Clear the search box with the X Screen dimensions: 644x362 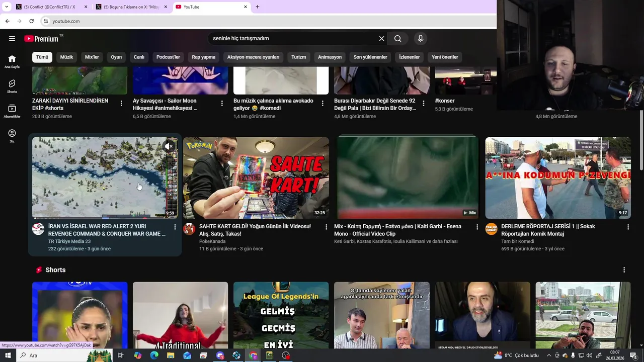[x=381, y=39]
